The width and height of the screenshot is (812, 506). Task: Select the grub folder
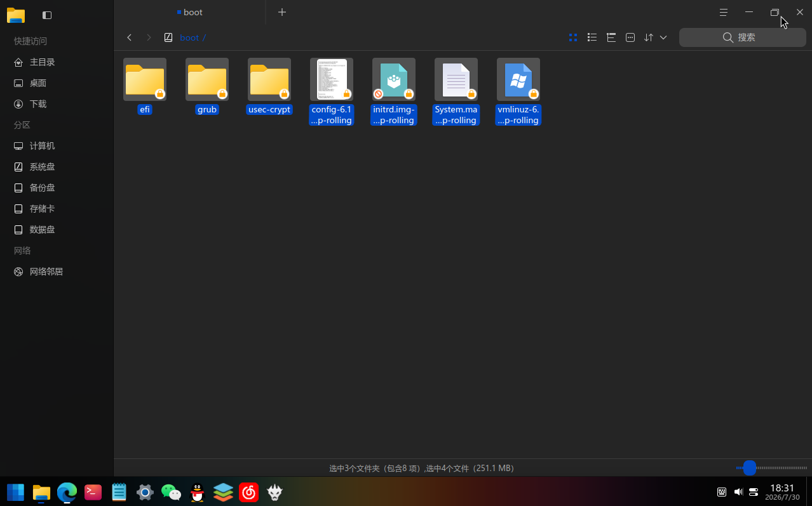click(x=207, y=79)
